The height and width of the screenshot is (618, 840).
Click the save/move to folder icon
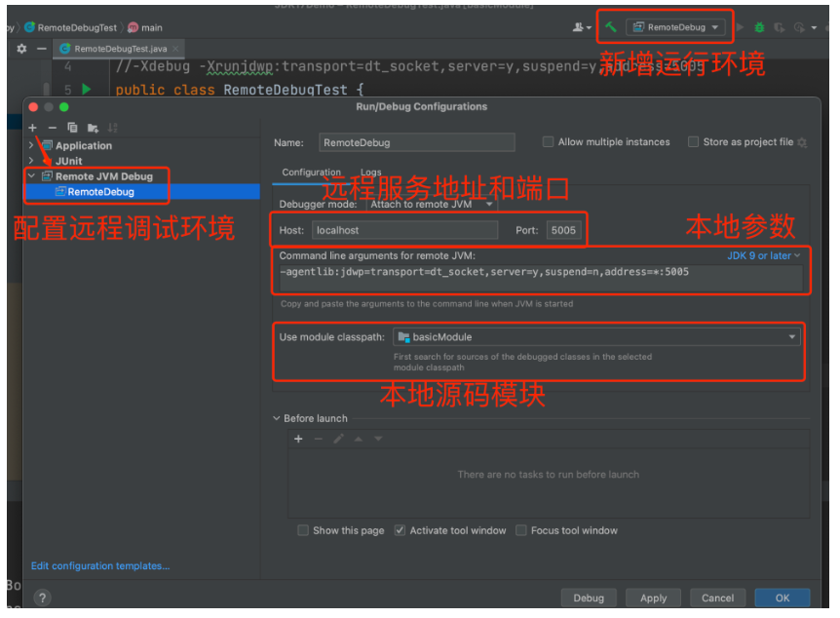pos(93,128)
